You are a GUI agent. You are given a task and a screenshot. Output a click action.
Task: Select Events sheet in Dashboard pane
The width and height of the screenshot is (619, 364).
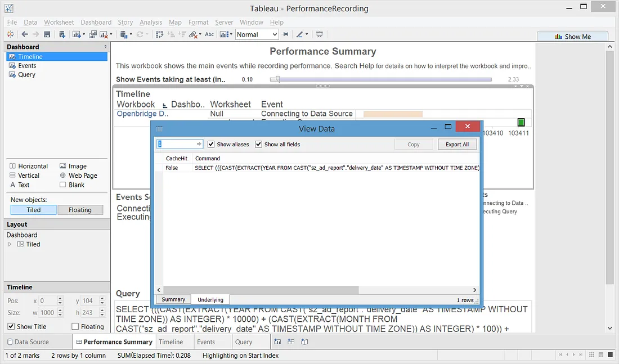coord(27,65)
